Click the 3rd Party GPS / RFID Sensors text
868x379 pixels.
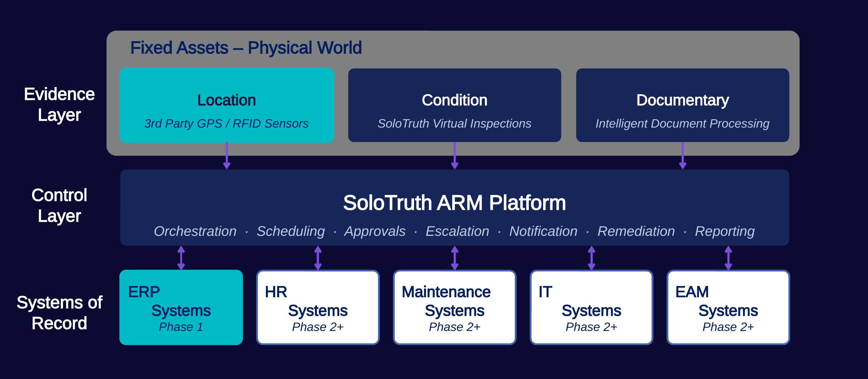(226, 124)
